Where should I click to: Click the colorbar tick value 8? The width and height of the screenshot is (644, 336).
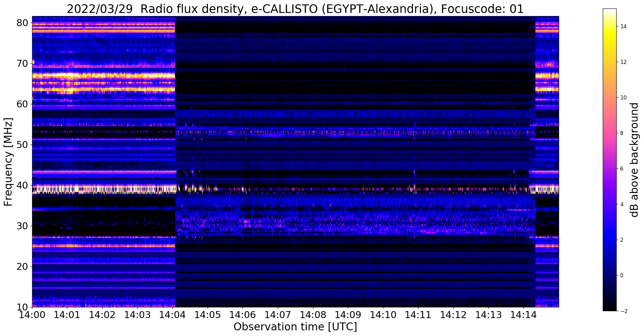pos(622,133)
